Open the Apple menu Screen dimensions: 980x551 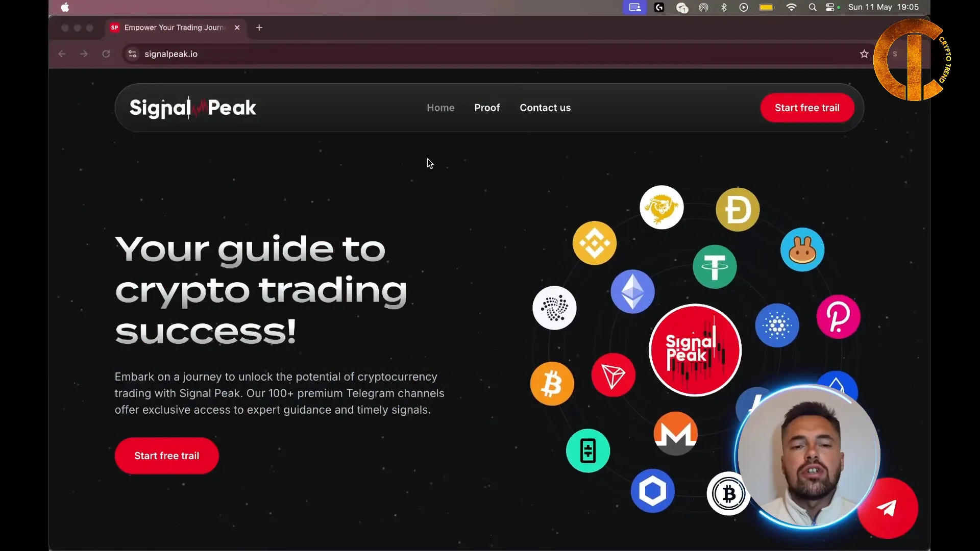(65, 7)
